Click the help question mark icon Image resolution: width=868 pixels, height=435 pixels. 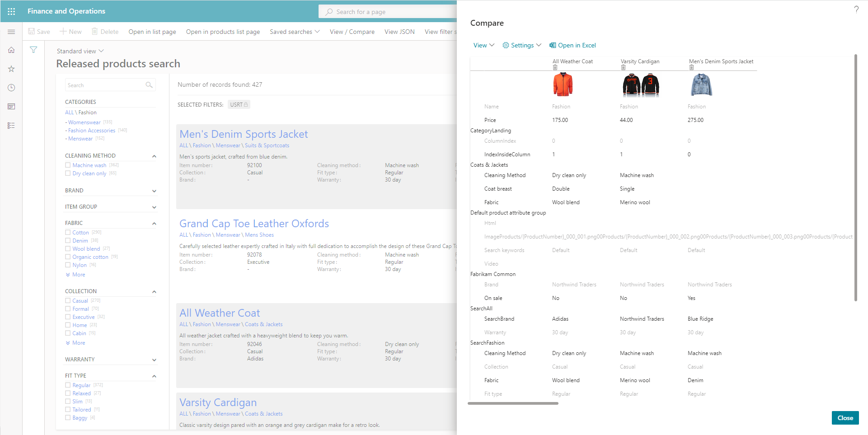(856, 9)
